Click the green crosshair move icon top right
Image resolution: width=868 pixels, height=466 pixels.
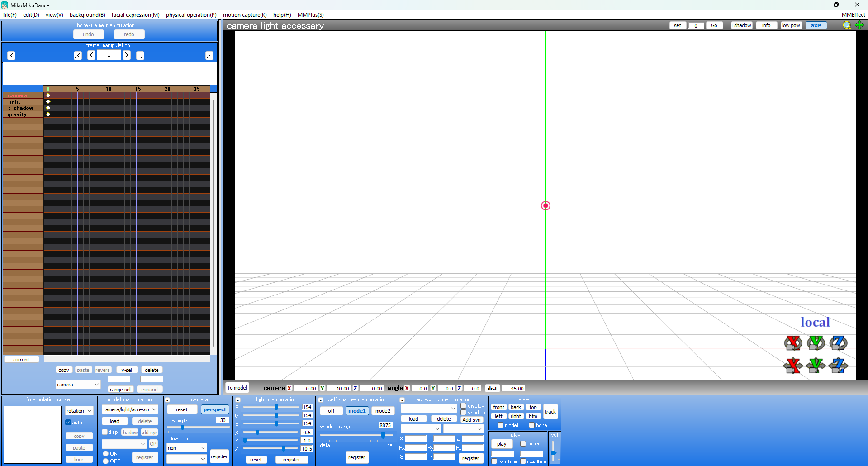pyautogui.click(x=860, y=25)
